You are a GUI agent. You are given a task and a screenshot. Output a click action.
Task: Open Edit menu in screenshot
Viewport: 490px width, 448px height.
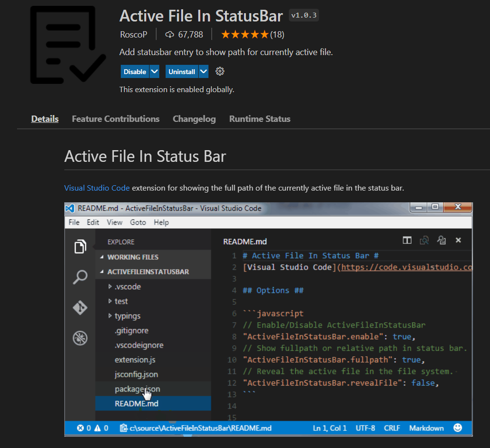click(93, 222)
